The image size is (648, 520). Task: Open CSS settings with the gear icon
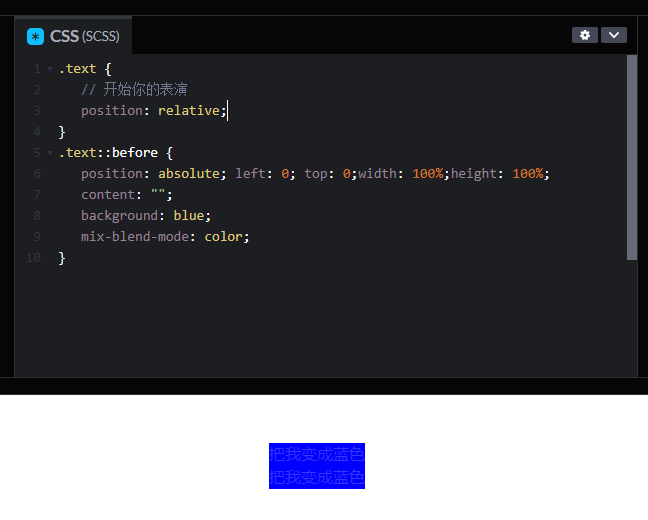(x=585, y=35)
